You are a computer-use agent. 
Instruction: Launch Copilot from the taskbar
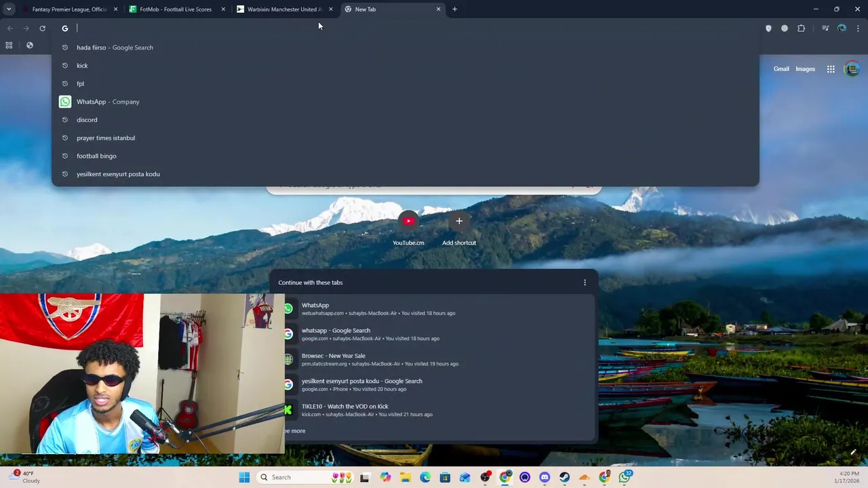tap(385, 477)
